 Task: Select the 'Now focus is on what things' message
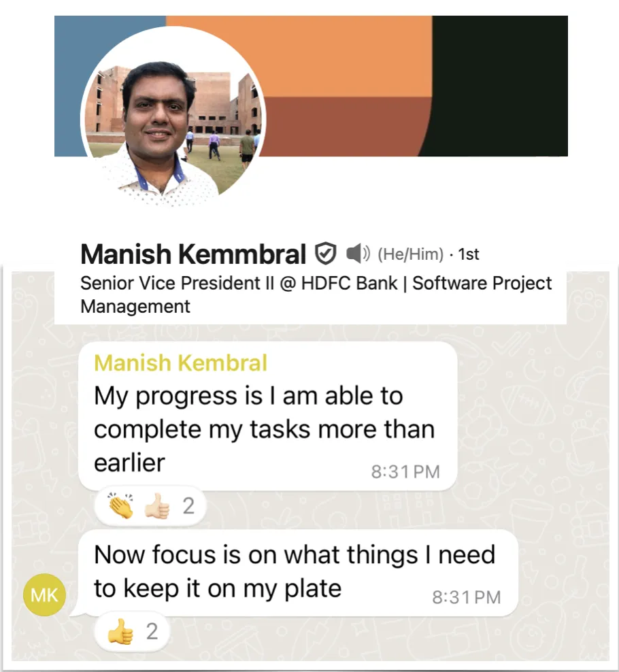(299, 573)
